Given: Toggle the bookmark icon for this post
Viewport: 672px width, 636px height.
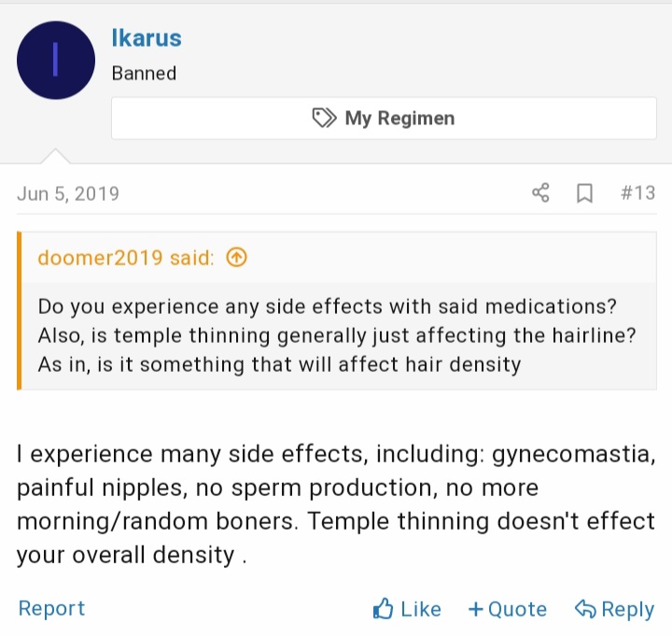Looking at the screenshot, I should coord(585,193).
